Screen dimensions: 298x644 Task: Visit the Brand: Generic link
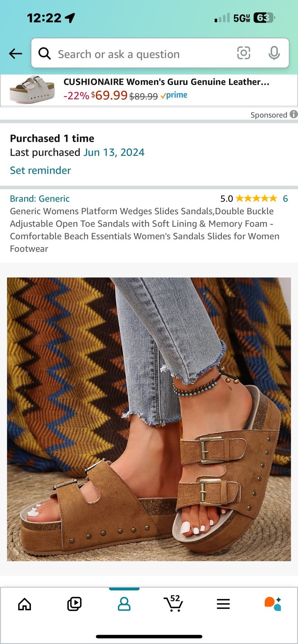point(40,198)
